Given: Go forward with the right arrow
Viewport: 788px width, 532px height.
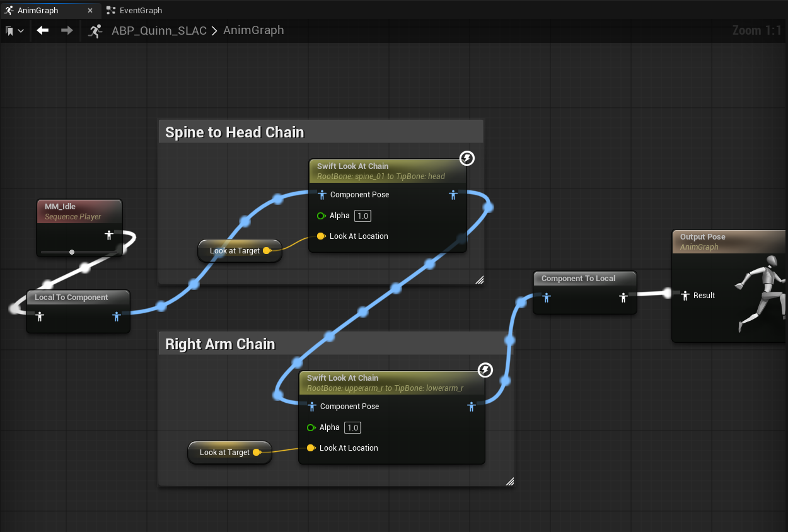Looking at the screenshot, I should pyautogui.click(x=67, y=30).
